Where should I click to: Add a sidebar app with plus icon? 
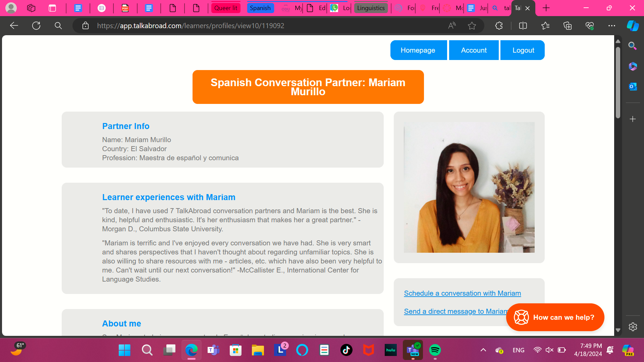[x=633, y=119]
